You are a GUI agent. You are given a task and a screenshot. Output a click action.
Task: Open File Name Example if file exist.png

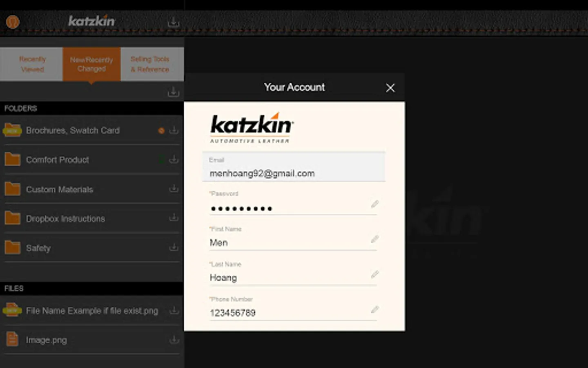coord(91,311)
